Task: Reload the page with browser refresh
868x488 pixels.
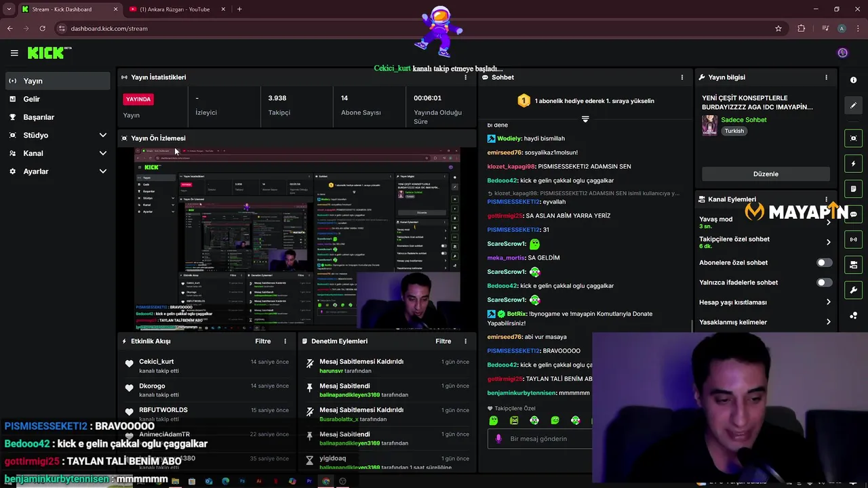Action: click(42, 28)
